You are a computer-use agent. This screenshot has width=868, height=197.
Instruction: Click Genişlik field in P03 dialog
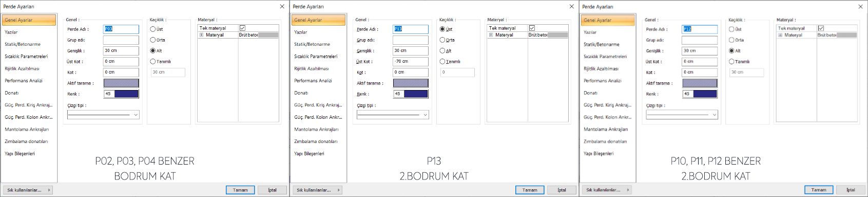[x=121, y=51]
